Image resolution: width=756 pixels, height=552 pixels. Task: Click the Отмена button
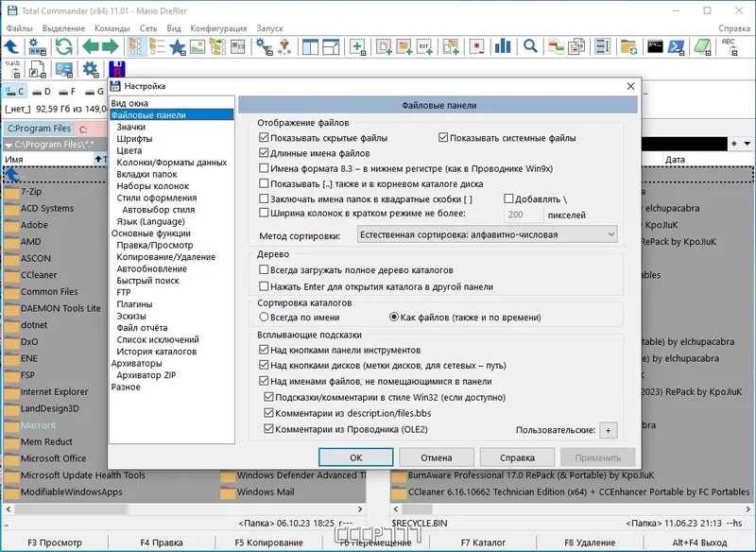[437, 457]
